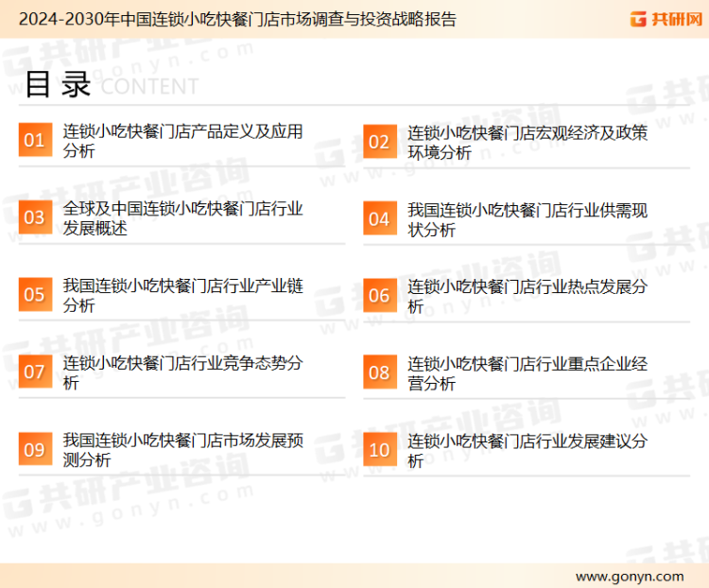Select the report title 2024-2030年中国连锁小吃快餐门店市场调查与投资战略报告
The height and width of the screenshot is (588, 709).
click(237, 20)
